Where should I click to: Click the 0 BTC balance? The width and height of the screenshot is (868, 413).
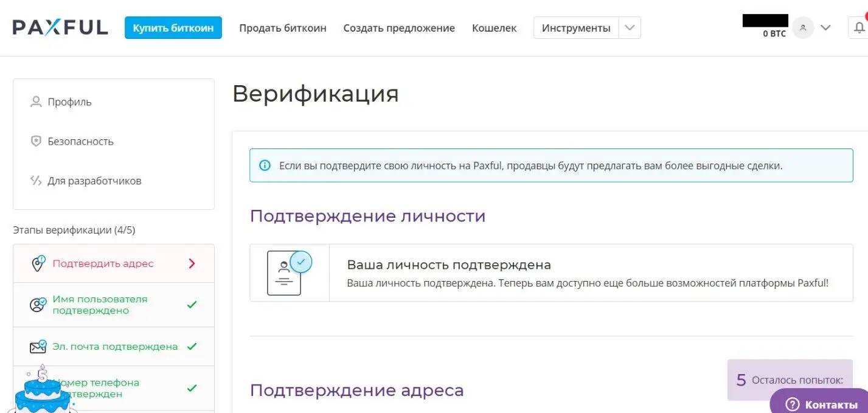(x=774, y=34)
